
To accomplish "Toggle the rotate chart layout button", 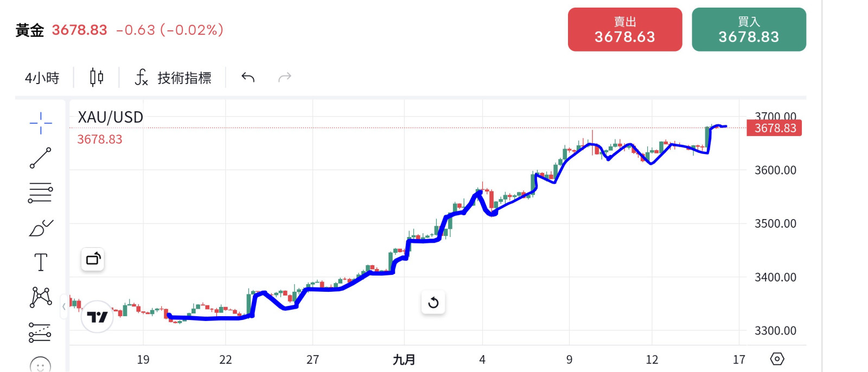I will tap(93, 259).
